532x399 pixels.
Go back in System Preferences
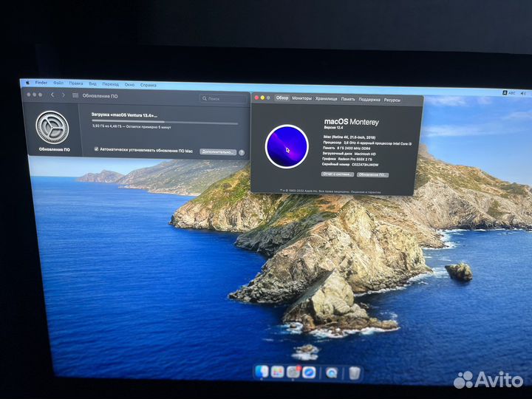[x=52, y=95]
